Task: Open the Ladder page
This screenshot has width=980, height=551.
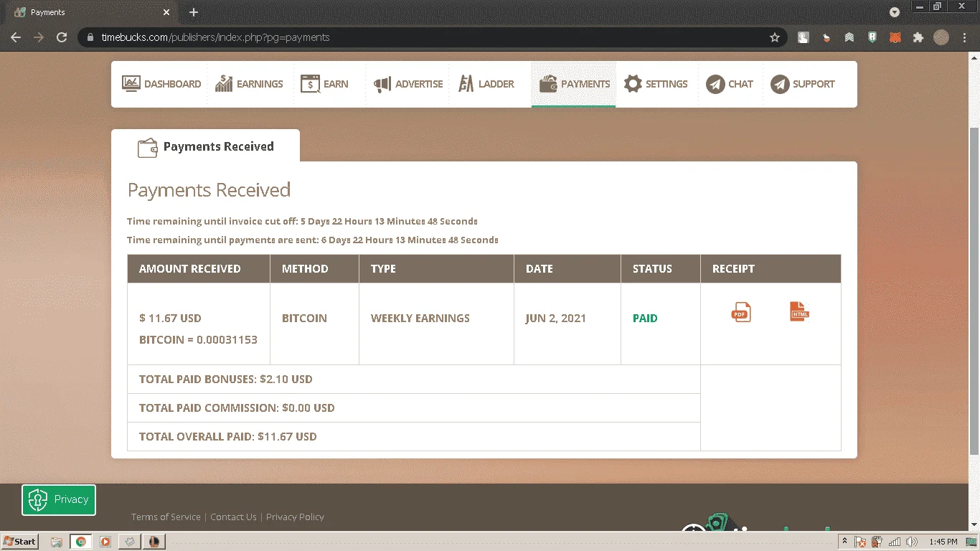Action: 486,84
